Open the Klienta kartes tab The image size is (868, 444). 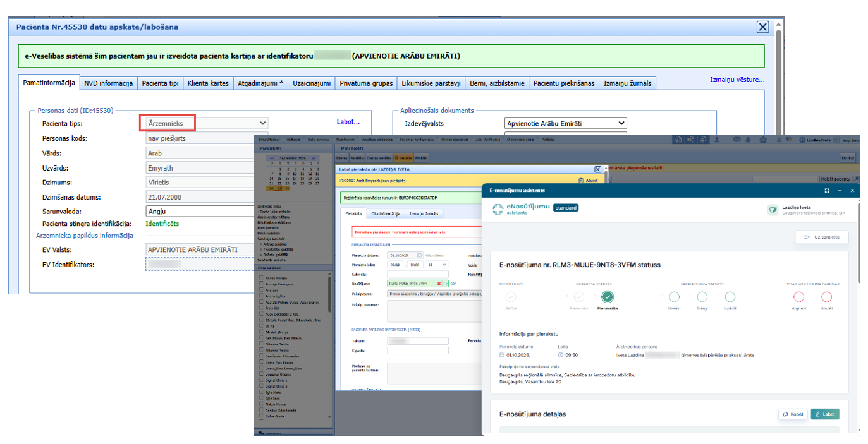point(208,83)
